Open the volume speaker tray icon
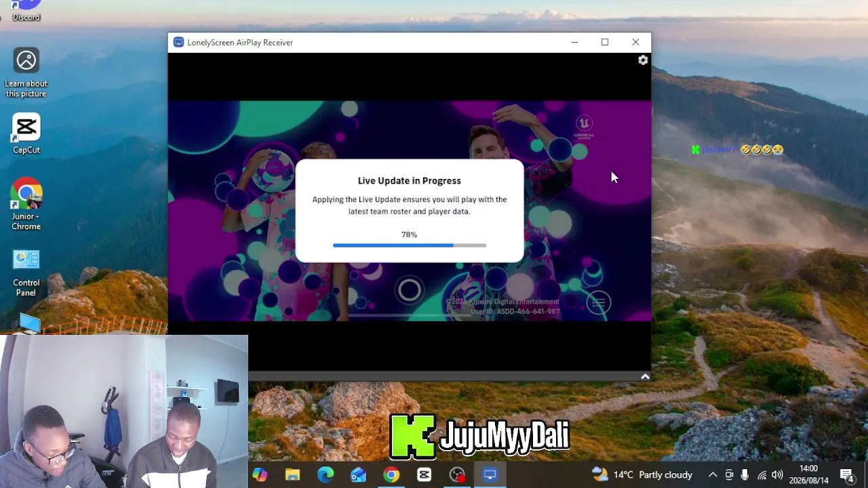The image size is (868, 488). coord(777,474)
